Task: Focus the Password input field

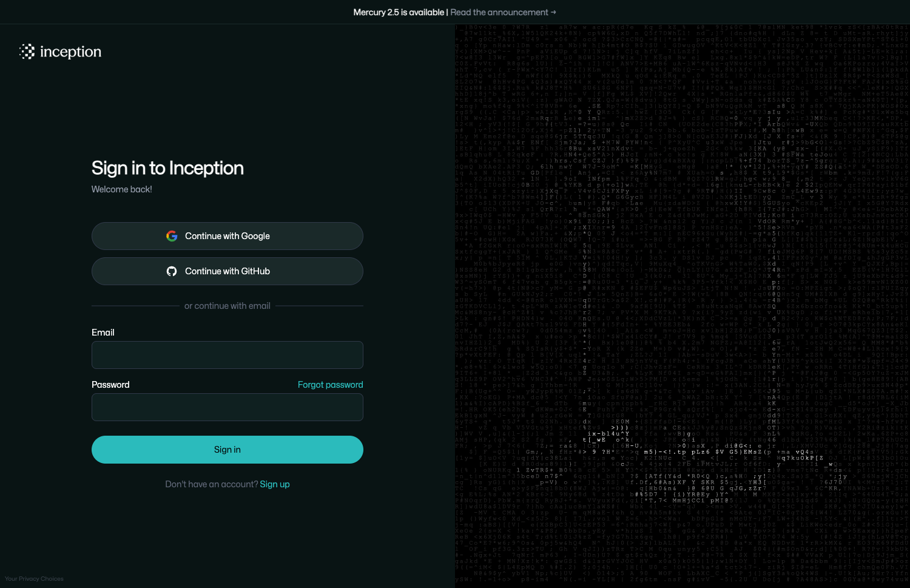Action: tap(227, 407)
